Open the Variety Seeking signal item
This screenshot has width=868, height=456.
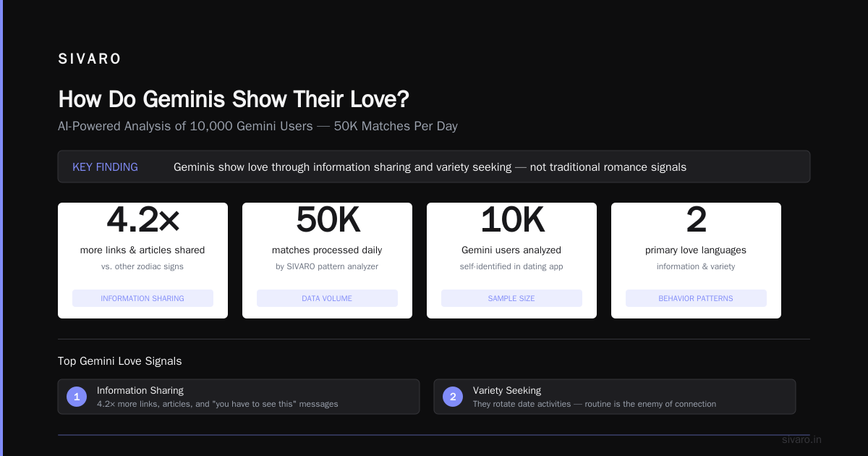pyautogui.click(x=615, y=397)
